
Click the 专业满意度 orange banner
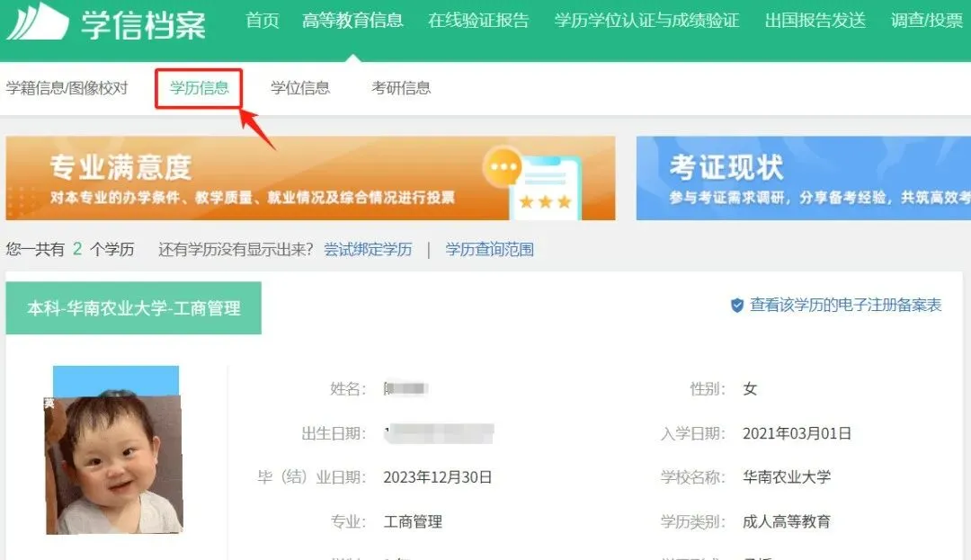(310, 178)
